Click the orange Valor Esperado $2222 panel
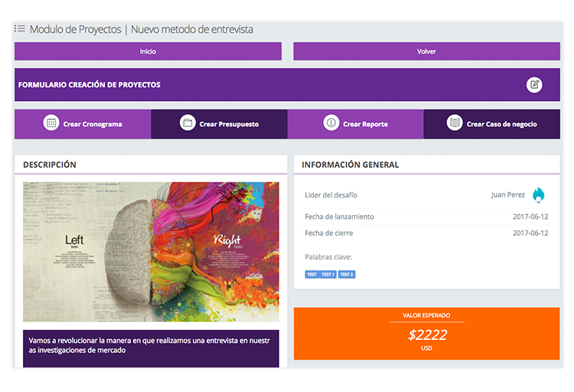 click(x=426, y=333)
